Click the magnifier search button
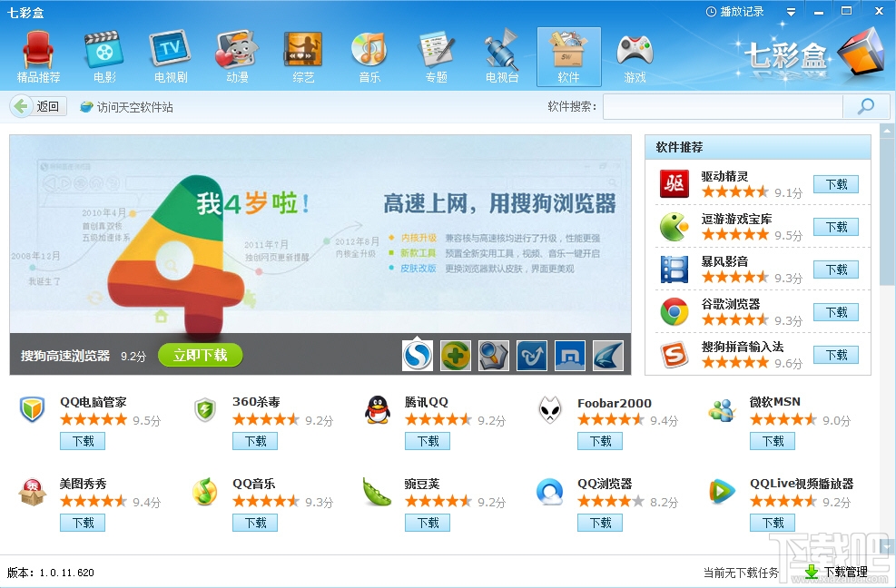 [x=866, y=107]
